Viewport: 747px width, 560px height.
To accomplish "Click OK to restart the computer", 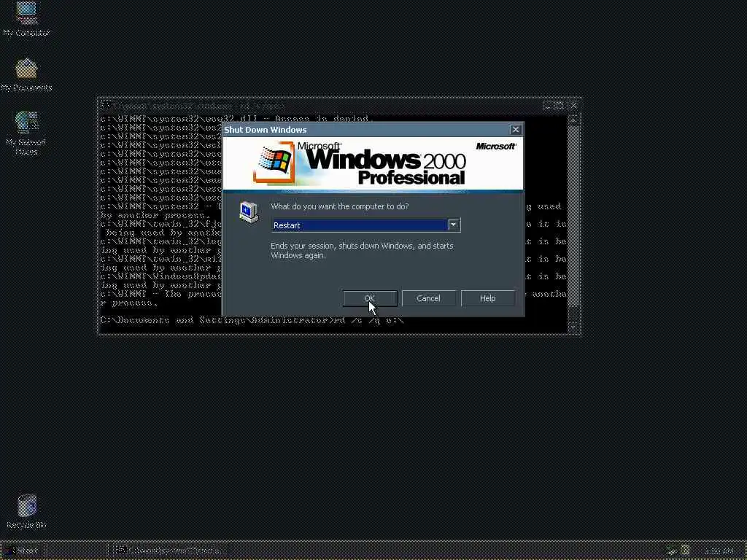I will [370, 298].
